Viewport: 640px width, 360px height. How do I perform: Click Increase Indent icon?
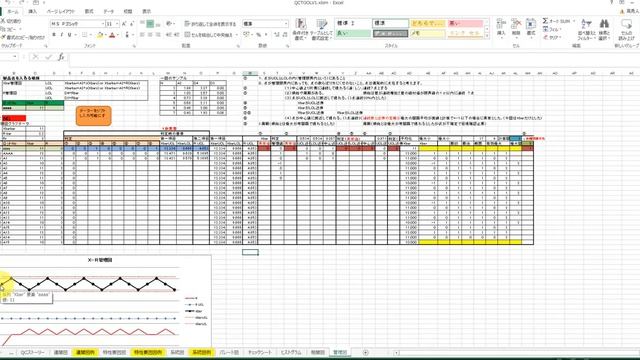pyautogui.click(x=176, y=35)
